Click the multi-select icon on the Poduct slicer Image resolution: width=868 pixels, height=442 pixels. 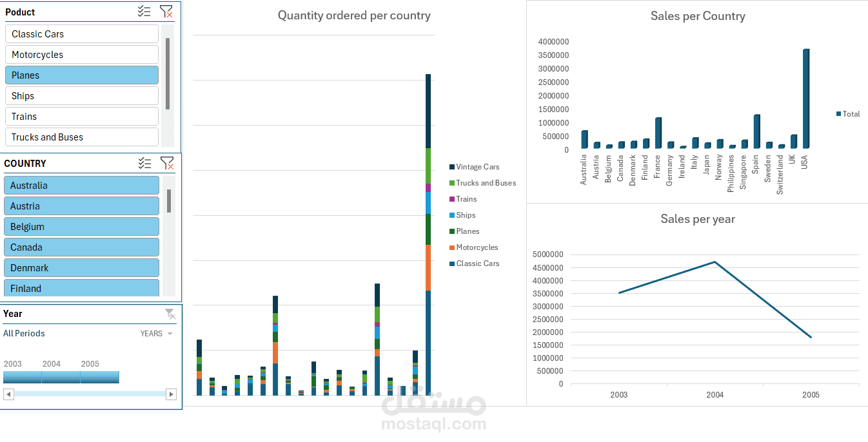click(144, 11)
